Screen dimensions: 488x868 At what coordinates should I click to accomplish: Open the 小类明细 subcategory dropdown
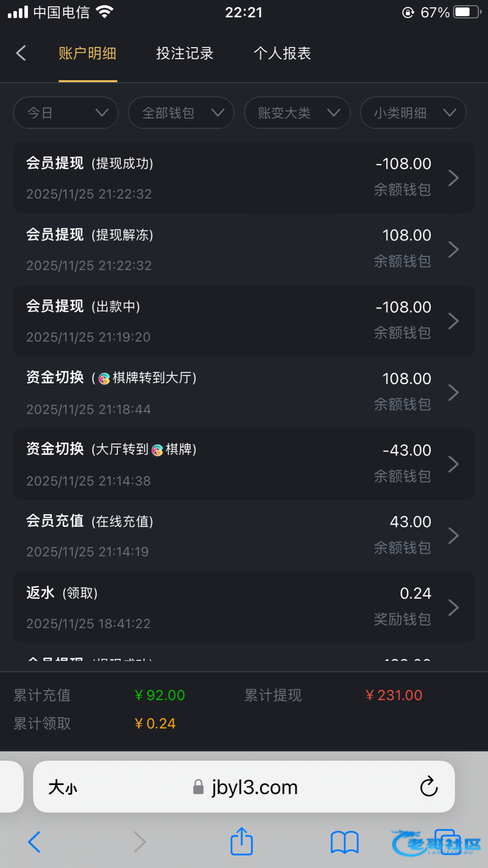413,113
